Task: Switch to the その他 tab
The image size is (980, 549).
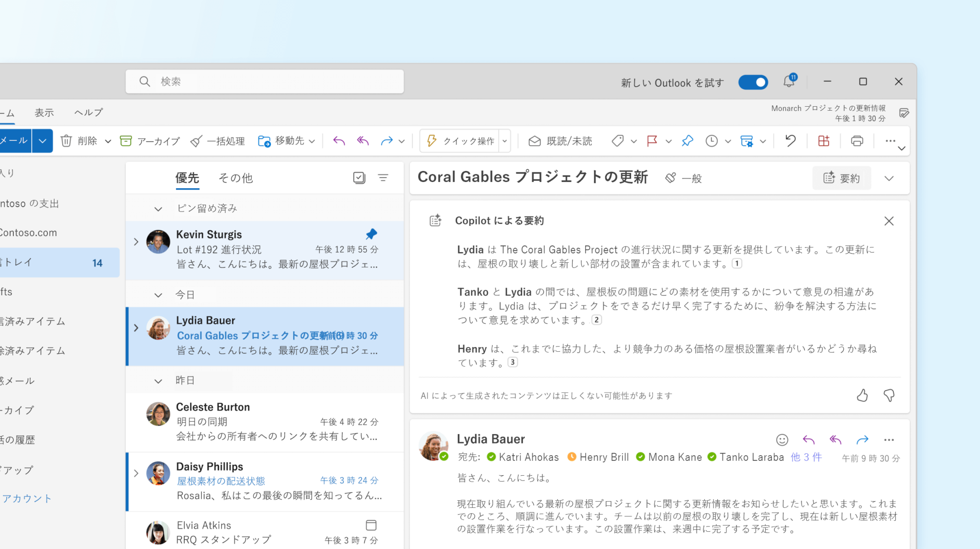Action: [235, 178]
